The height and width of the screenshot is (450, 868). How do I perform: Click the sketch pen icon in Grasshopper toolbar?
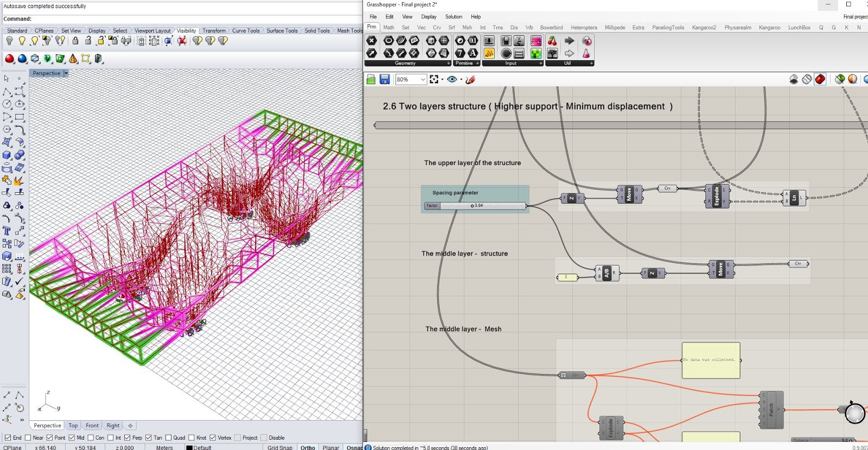[x=470, y=79]
